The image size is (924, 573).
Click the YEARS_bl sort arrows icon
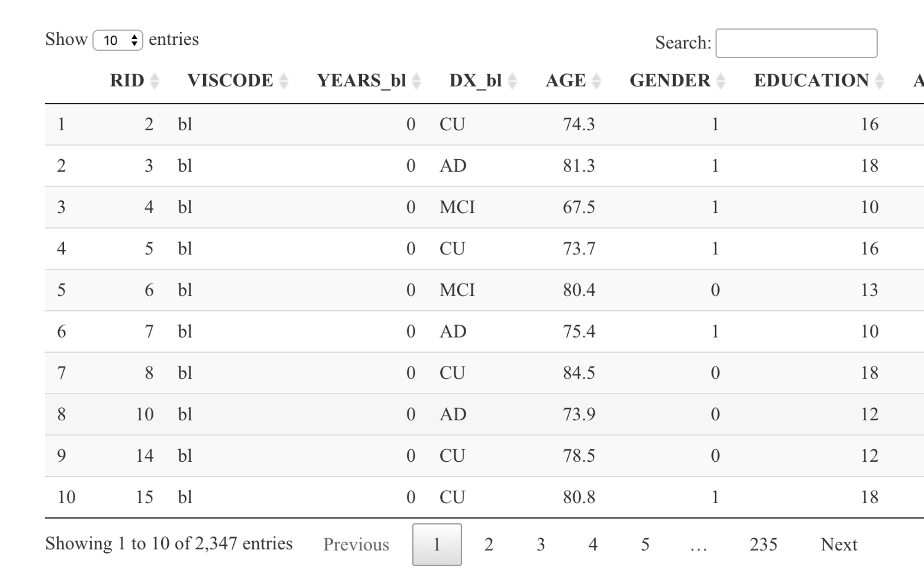coord(416,81)
